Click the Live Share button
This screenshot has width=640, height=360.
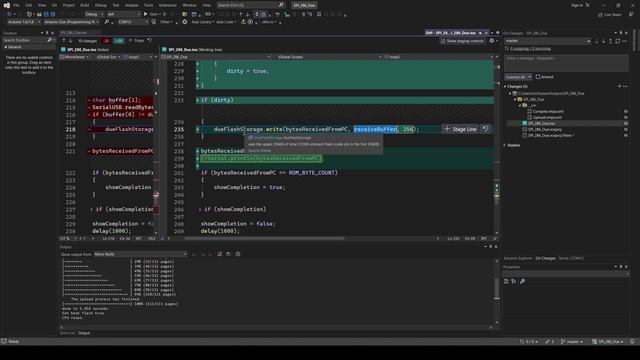(x=610, y=14)
